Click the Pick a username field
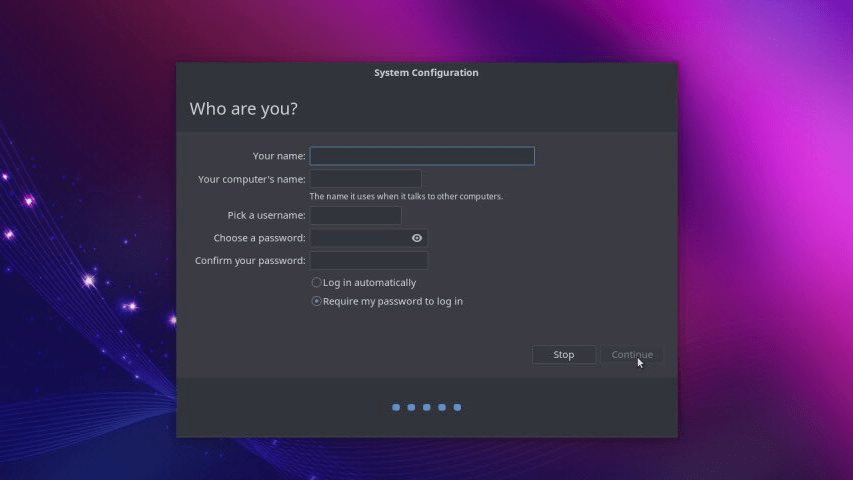 pos(356,216)
